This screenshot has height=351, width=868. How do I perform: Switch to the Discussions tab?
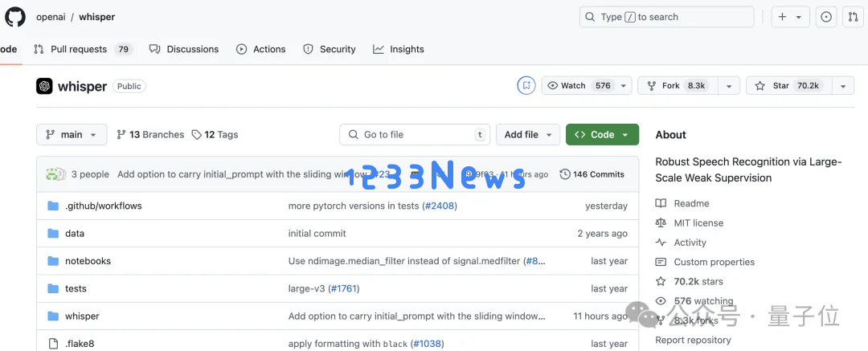coord(184,49)
